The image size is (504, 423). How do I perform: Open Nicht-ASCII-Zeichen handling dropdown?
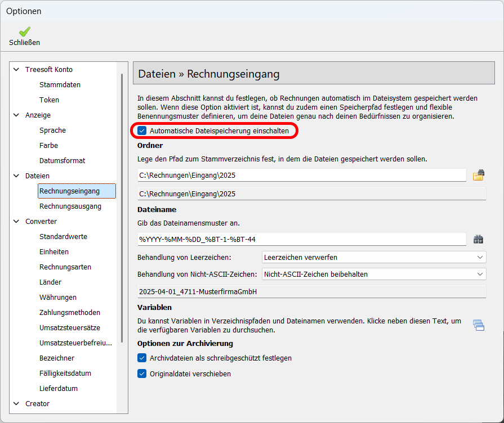coord(373,274)
